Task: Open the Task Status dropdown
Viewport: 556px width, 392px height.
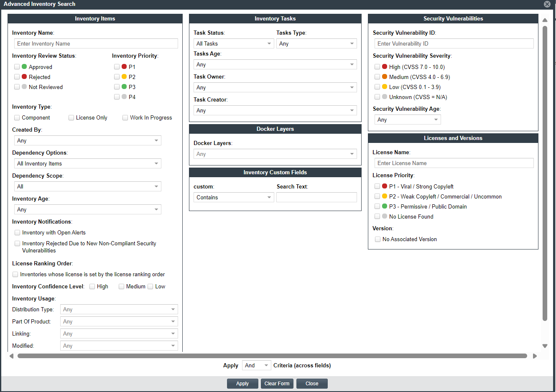Action: coord(233,43)
